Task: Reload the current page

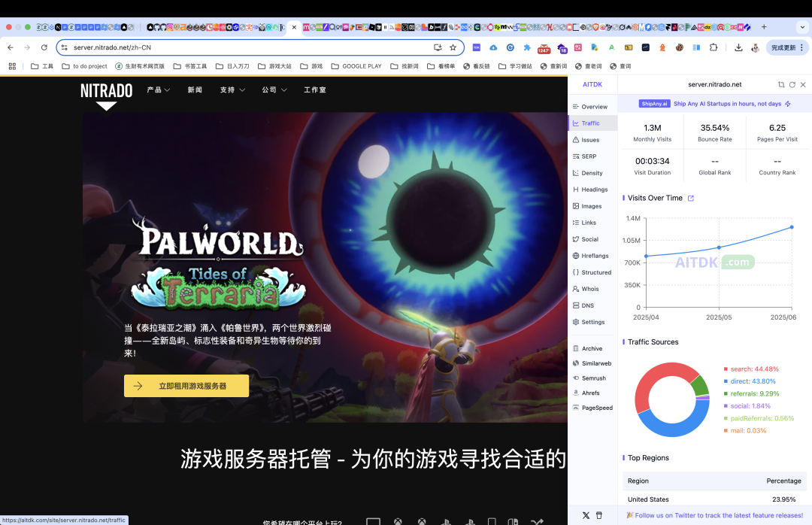Action: (44, 47)
